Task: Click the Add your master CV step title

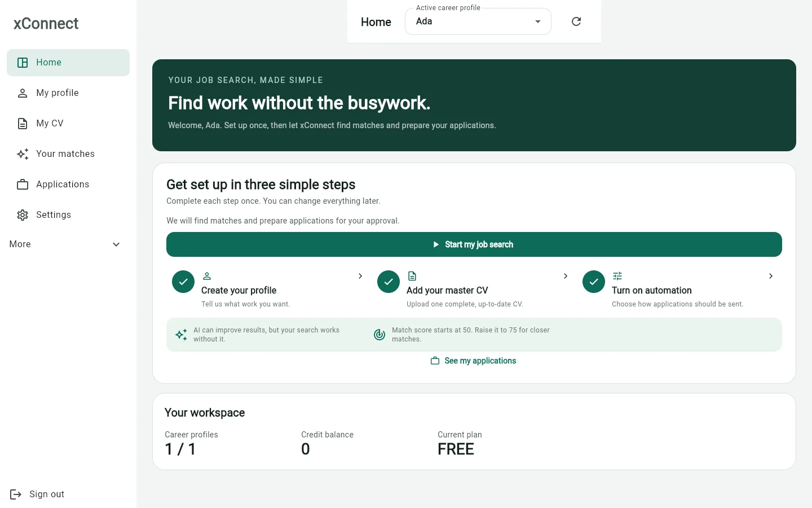Action: coord(447,290)
